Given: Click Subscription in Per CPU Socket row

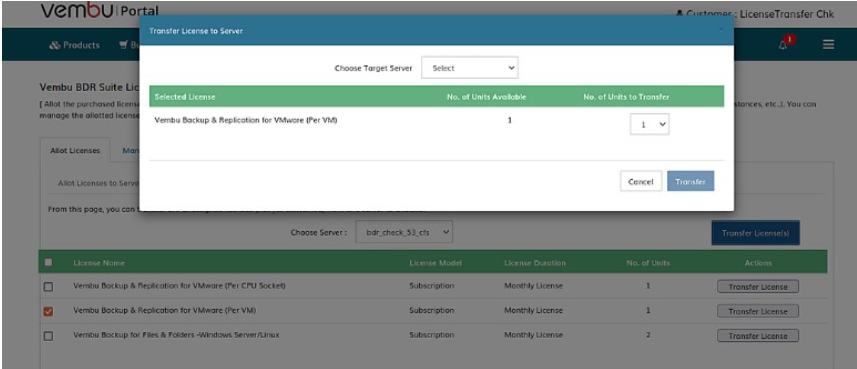Looking at the screenshot, I should pyautogui.click(x=432, y=285).
